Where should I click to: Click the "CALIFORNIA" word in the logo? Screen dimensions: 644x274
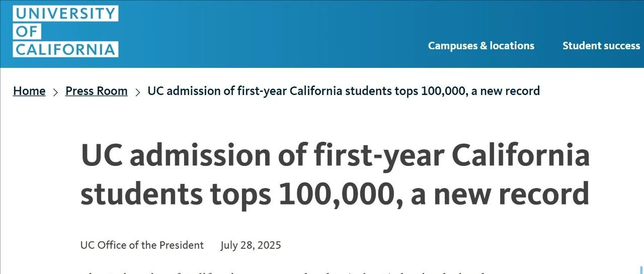click(65, 49)
